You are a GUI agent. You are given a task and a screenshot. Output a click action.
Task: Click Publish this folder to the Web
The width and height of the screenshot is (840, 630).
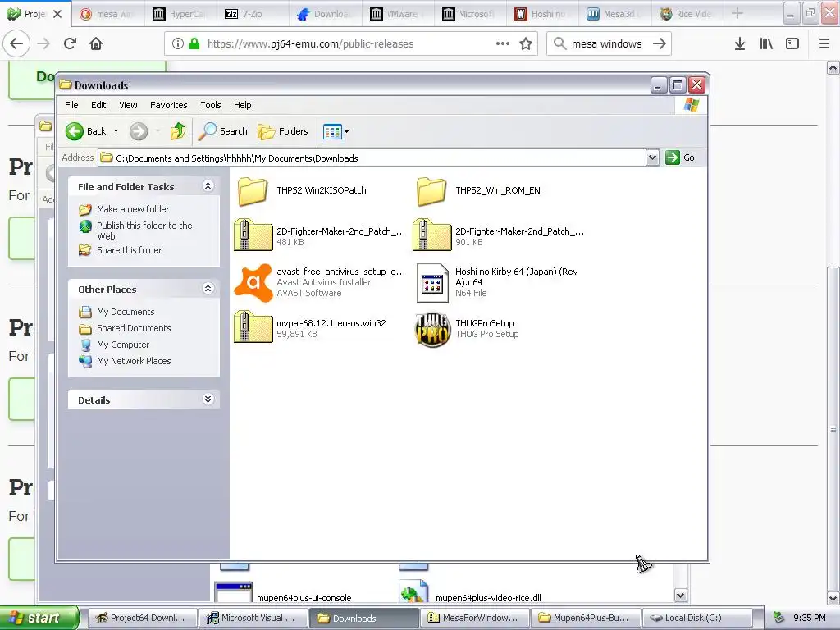(144, 231)
